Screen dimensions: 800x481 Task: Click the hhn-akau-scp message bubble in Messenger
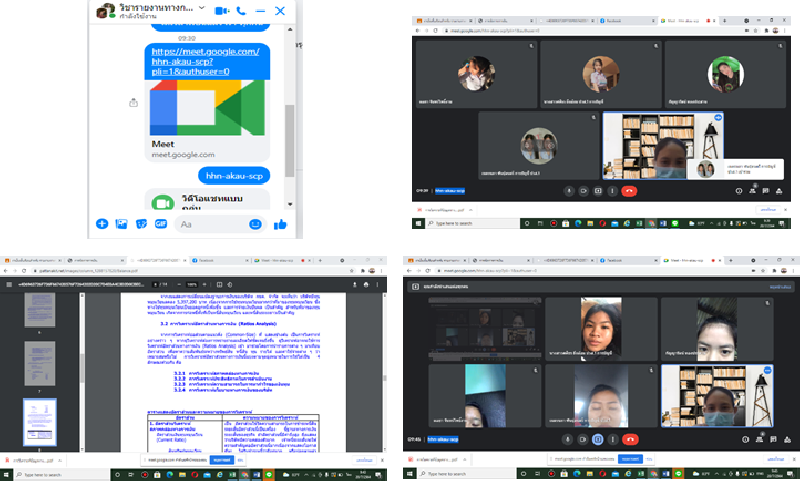pos(233,174)
